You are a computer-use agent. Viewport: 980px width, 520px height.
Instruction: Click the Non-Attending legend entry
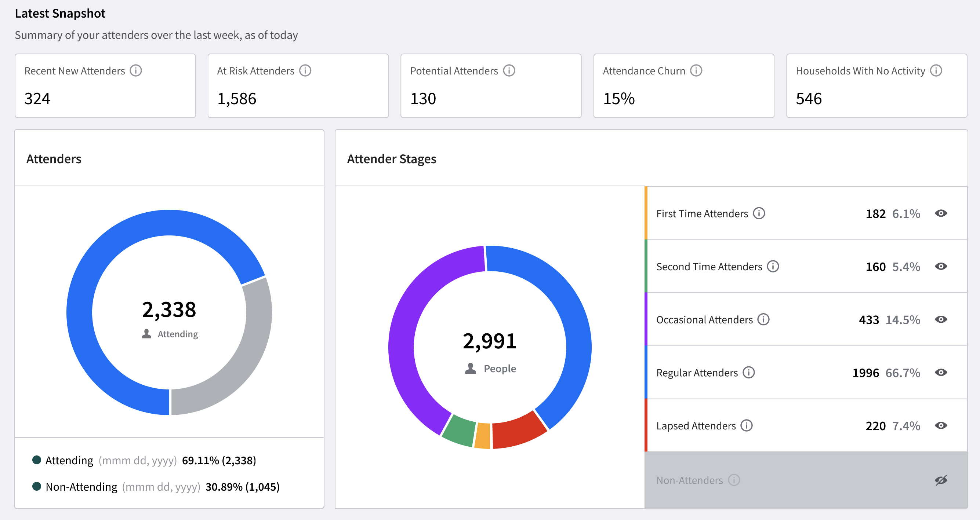tap(81, 487)
